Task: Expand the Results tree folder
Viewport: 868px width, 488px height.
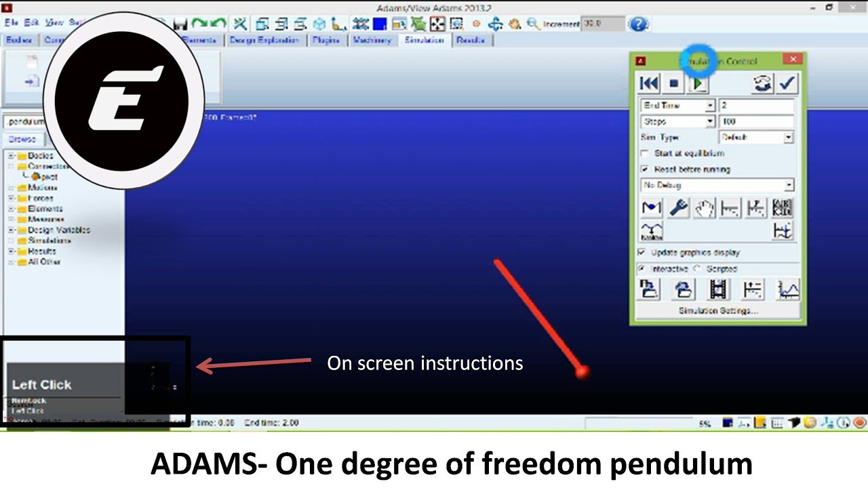Action: 12,251
